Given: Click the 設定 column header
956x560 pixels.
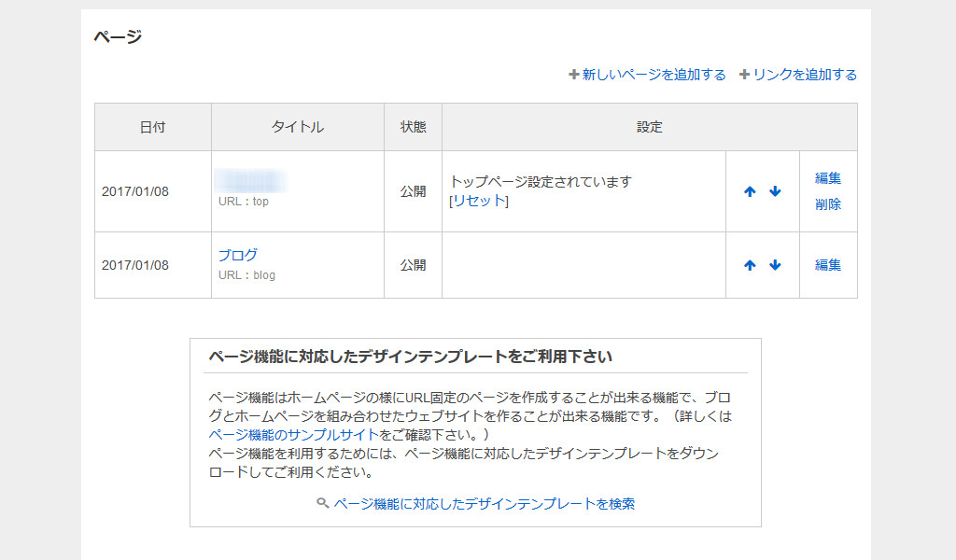Looking at the screenshot, I should [650, 127].
